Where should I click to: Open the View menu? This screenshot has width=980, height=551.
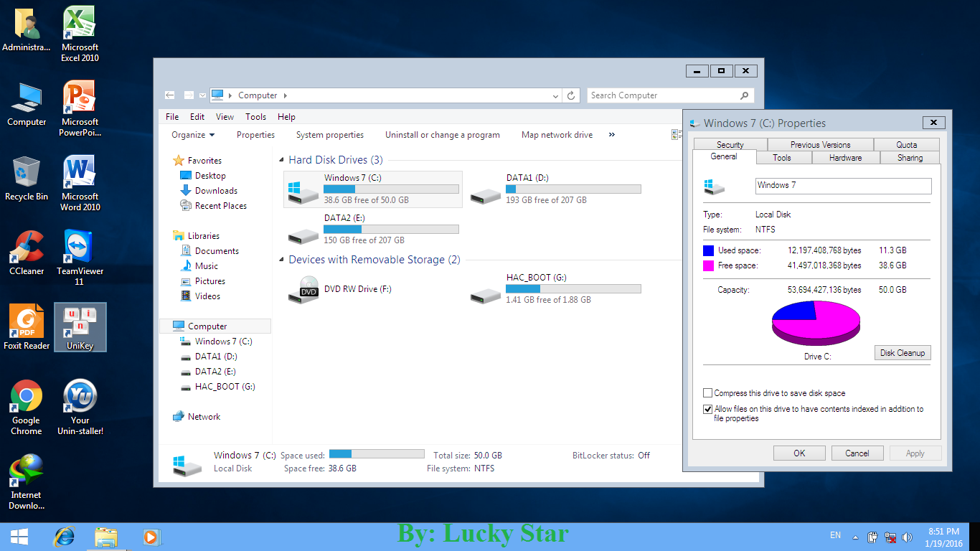[225, 117]
